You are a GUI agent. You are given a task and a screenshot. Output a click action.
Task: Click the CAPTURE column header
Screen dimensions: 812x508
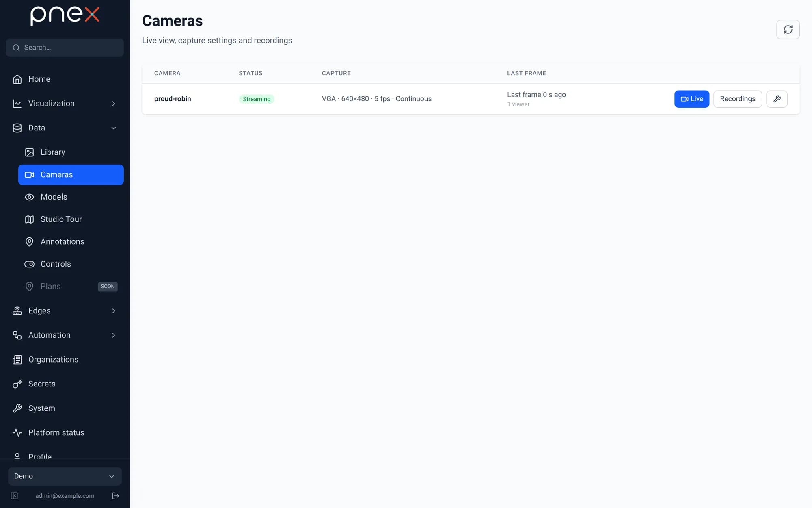click(336, 73)
